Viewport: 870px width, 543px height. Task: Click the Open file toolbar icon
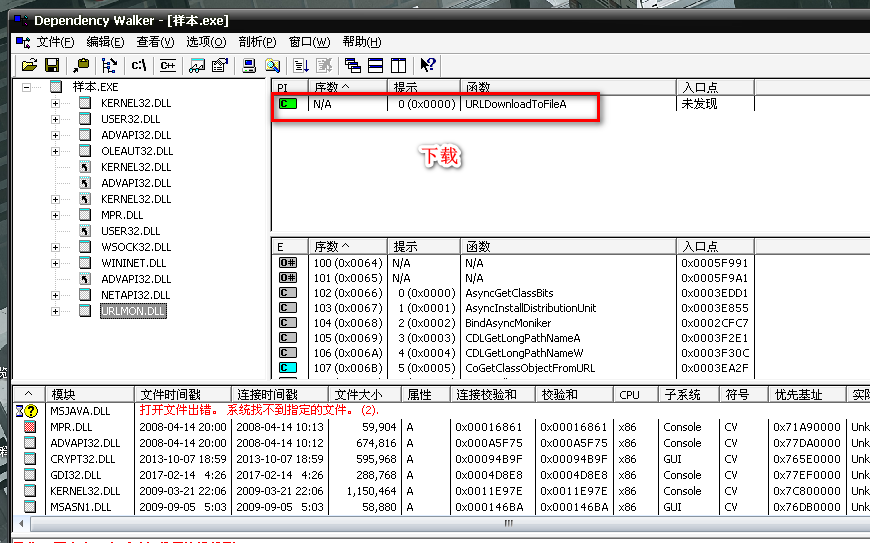point(28,65)
